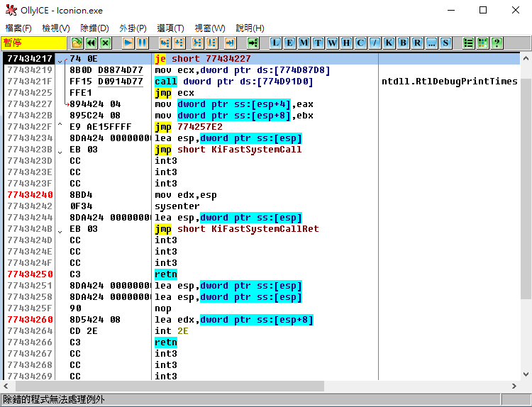Click the Run program play icon
The image size is (532, 407).
[x=128, y=43]
